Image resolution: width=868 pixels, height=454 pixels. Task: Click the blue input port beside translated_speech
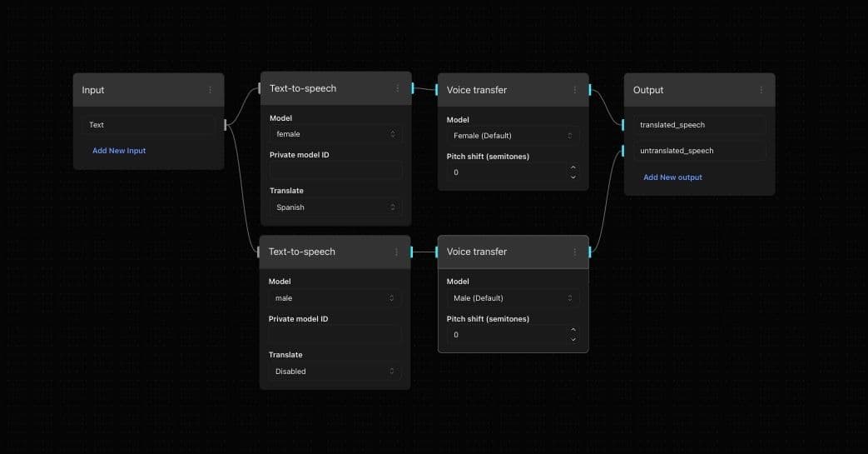pos(622,125)
